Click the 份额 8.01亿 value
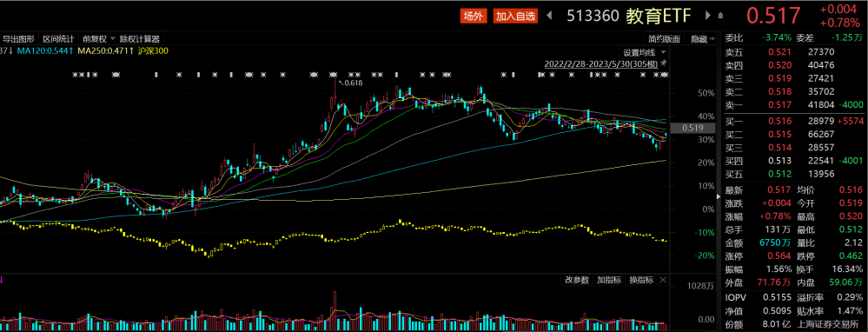 777,325
